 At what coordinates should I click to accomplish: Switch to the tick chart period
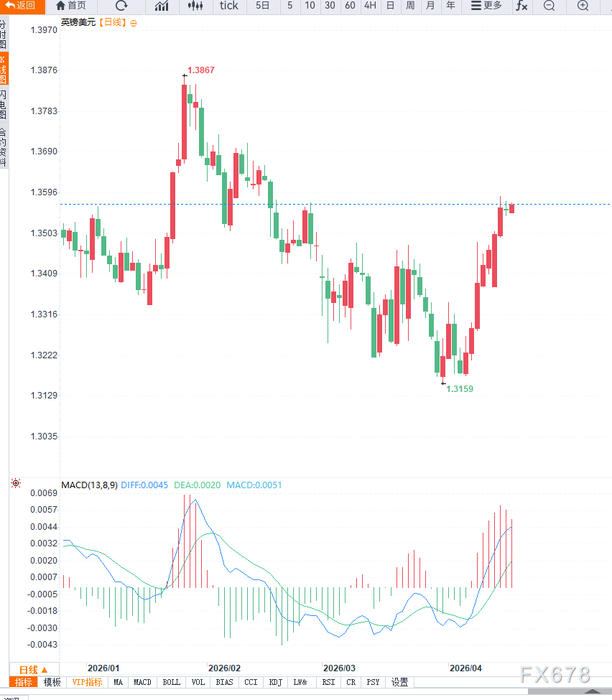coord(228,6)
